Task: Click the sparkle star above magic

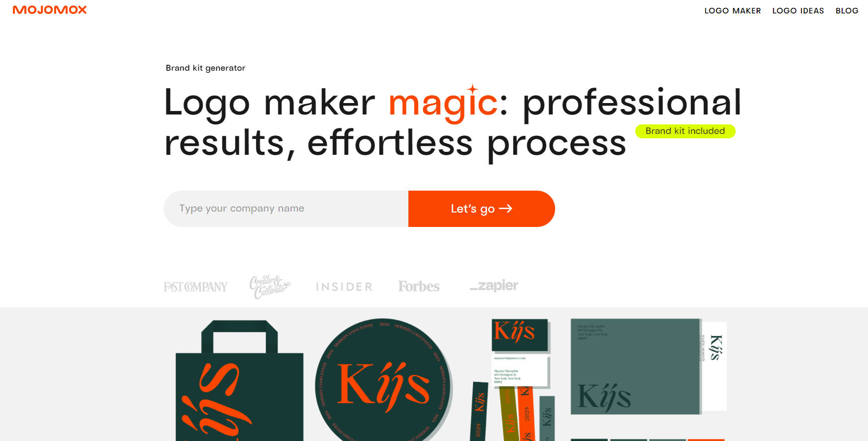Action: [473, 89]
